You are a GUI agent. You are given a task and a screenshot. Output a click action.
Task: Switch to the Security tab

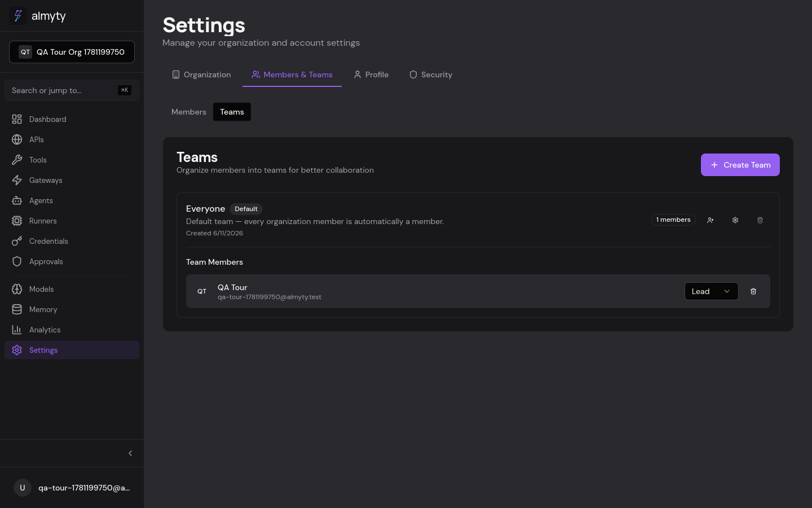coord(431,75)
